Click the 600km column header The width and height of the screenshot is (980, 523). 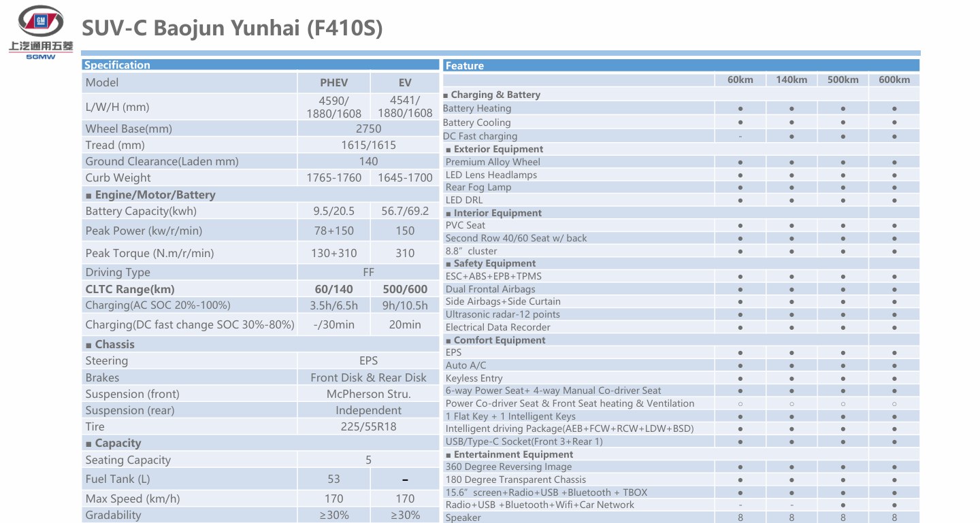click(x=894, y=80)
